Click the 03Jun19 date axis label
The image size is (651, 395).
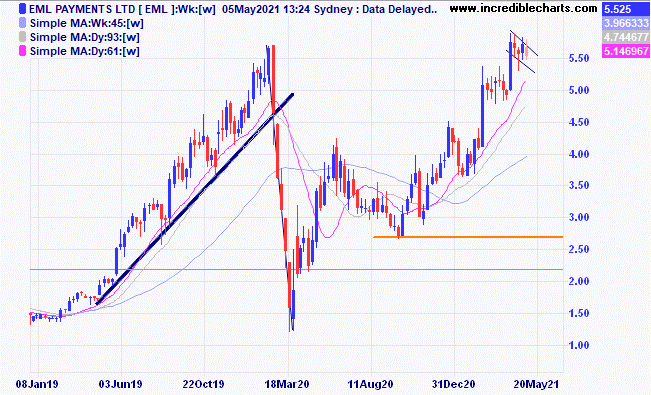click(120, 384)
